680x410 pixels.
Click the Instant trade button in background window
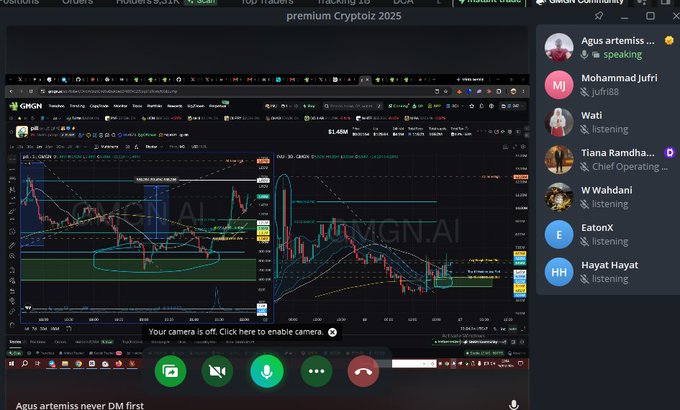(x=489, y=2)
